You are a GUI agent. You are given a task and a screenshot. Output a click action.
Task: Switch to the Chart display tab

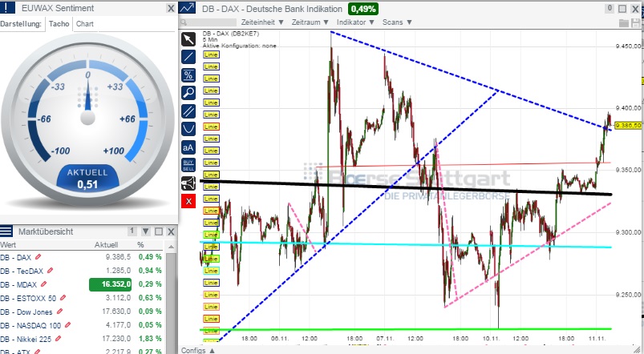(84, 24)
